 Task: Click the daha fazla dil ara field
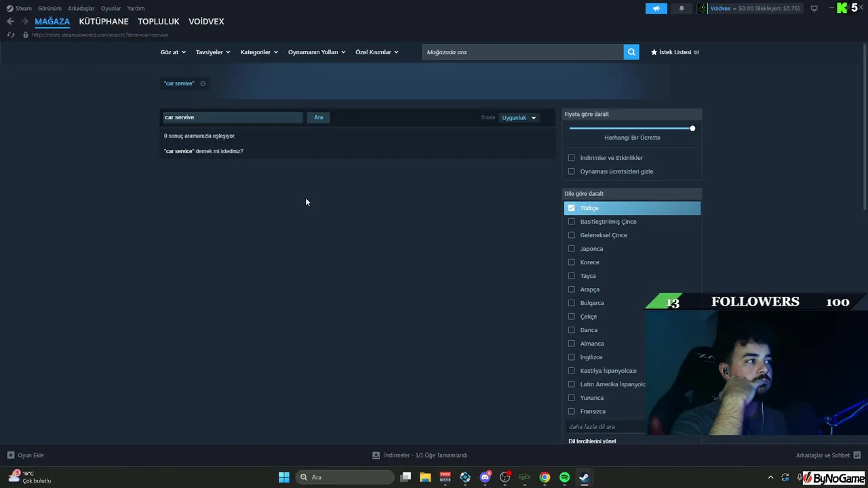point(606,427)
